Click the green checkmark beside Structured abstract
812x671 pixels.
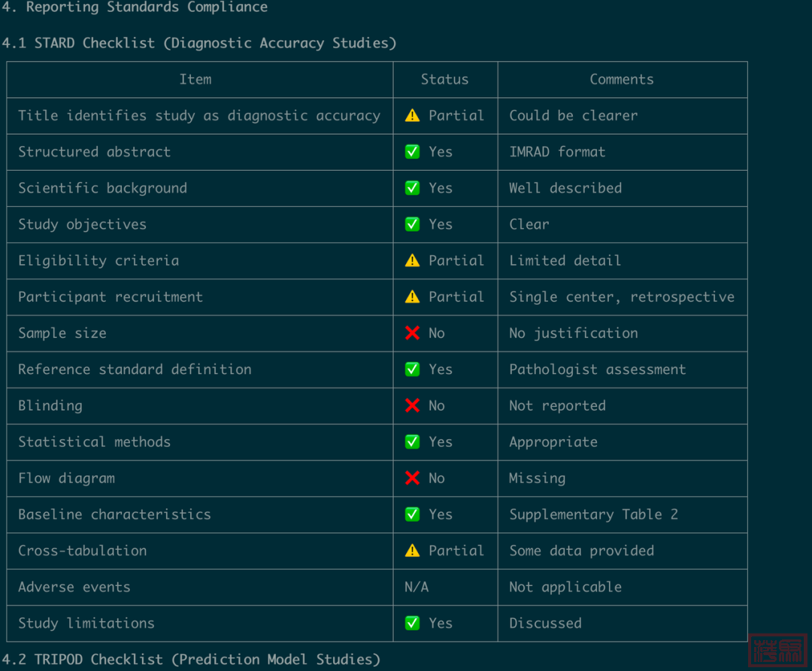click(412, 152)
